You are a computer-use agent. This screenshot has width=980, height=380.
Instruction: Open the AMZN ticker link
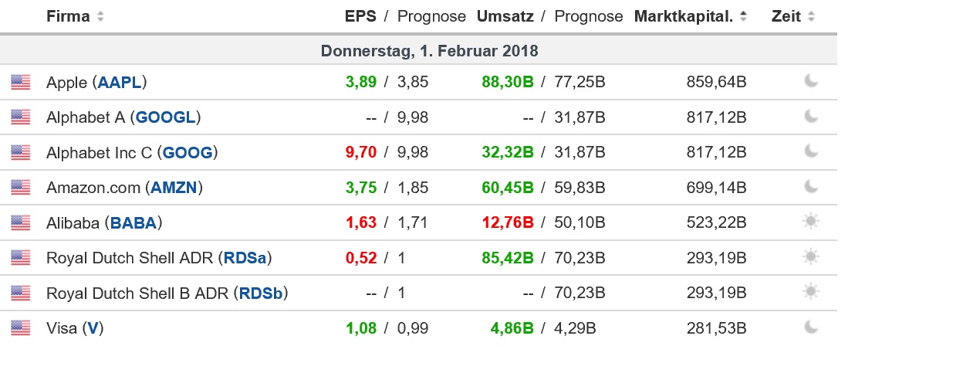174,188
